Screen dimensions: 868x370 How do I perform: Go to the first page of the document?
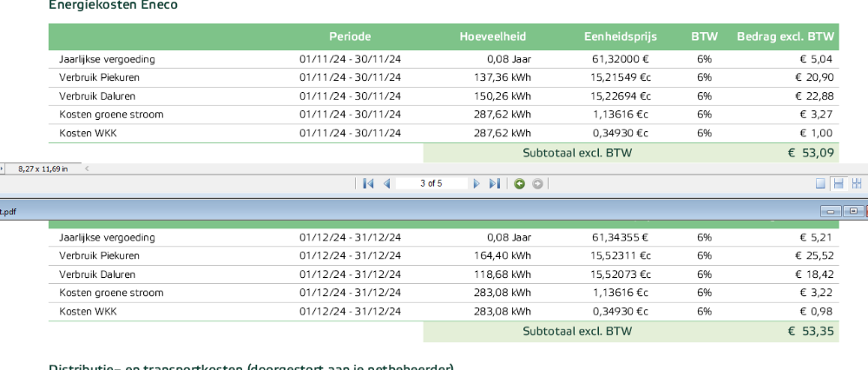tap(368, 183)
